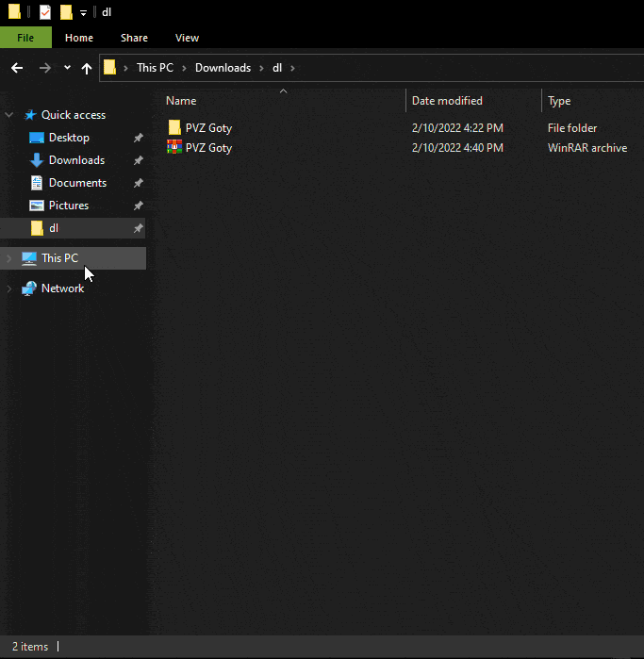The image size is (644, 659).
Task: Expand the chevron after Downloads in the address bar
Action: pyautogui.click(x=261, y=68)
